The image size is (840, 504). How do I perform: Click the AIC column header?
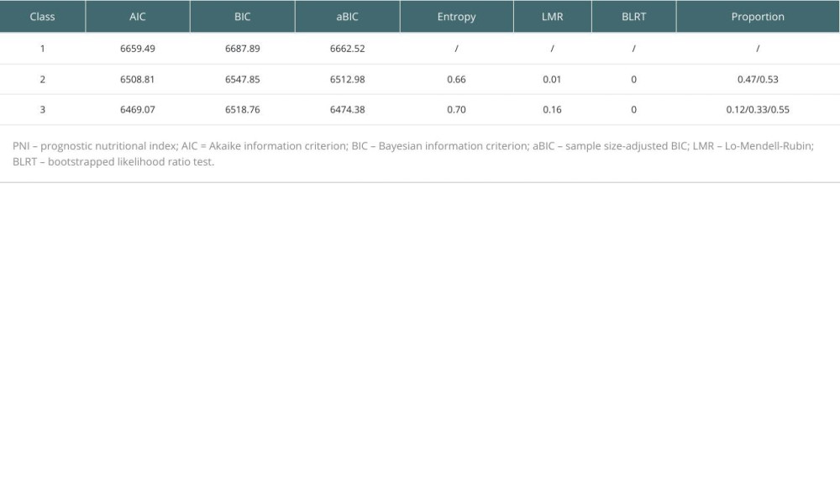point(138,17)
